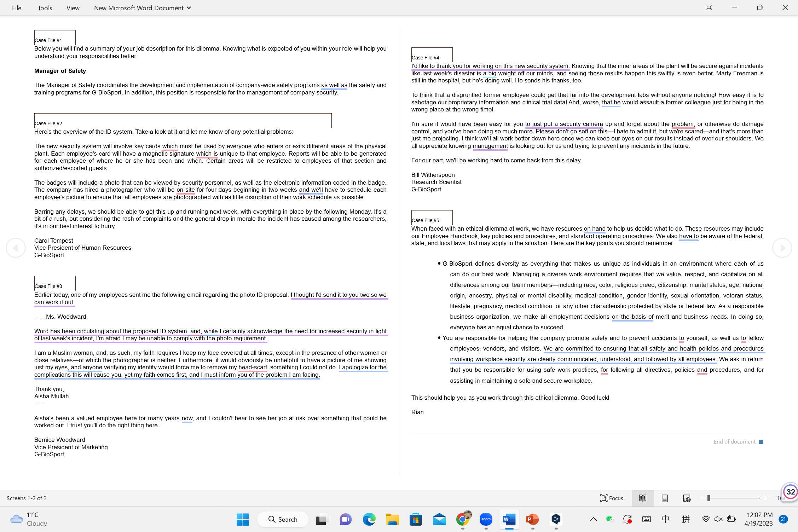Switch to Web Layout view

(x=687, y=498)
